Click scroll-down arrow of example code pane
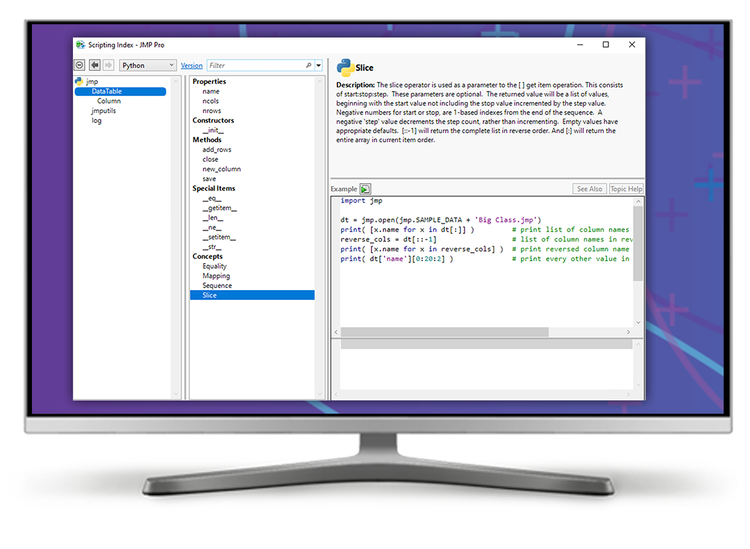 click(638, 322)
